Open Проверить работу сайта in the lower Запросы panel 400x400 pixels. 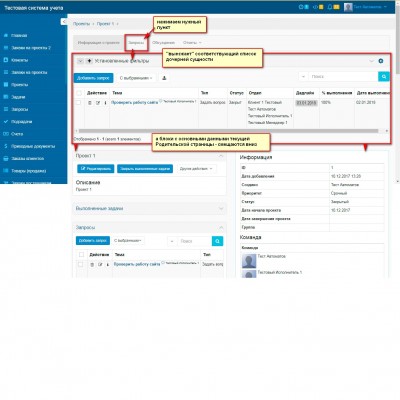tap(137, 264)
